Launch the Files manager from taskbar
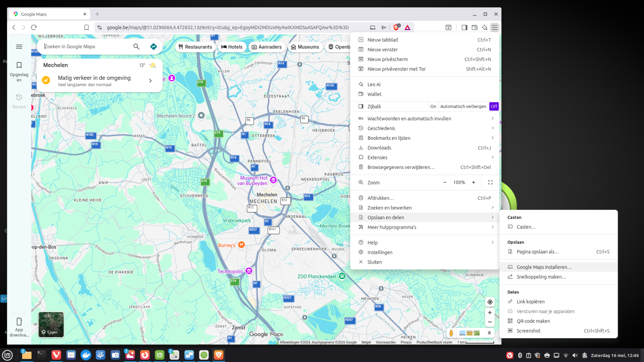 [x=26, y=355]
